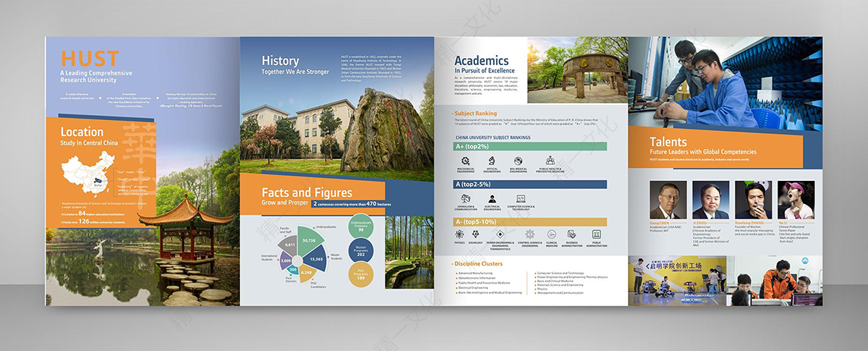Image resolution: width=868 pixels, height=351 pixels.
Task: Click 'In Pursuit of Excellence' subtitle
Action: [485, 71]
